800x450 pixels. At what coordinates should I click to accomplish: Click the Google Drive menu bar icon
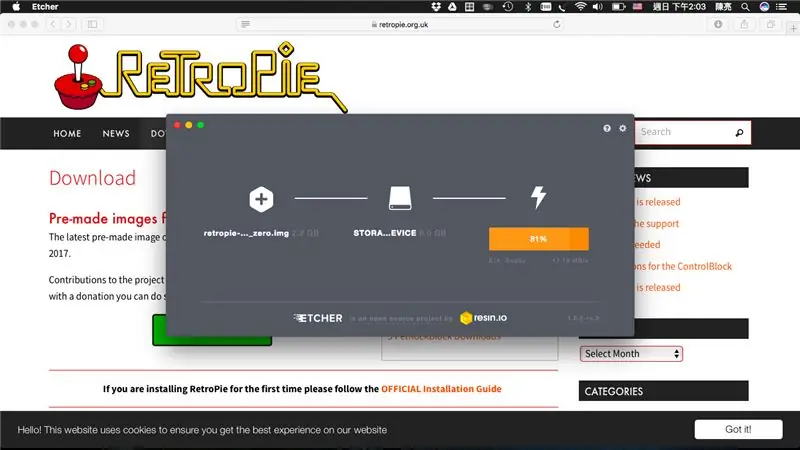[453, 7]
